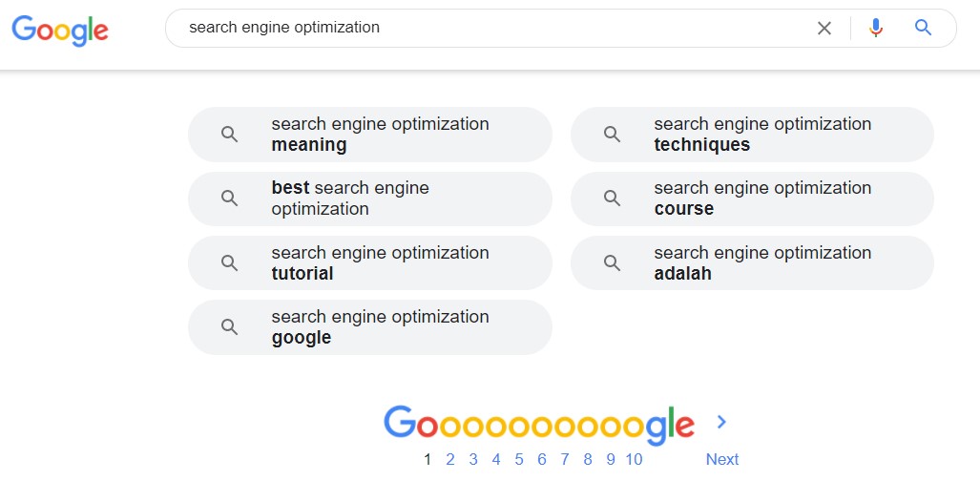The height and width of the screenshot is (502, 980).
Task: Click the blue magnifier search button
Action: point(923,28)
